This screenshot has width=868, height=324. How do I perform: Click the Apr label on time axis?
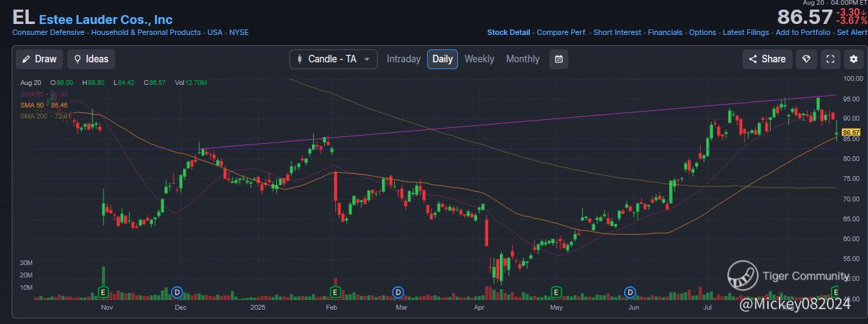(479, 308)
